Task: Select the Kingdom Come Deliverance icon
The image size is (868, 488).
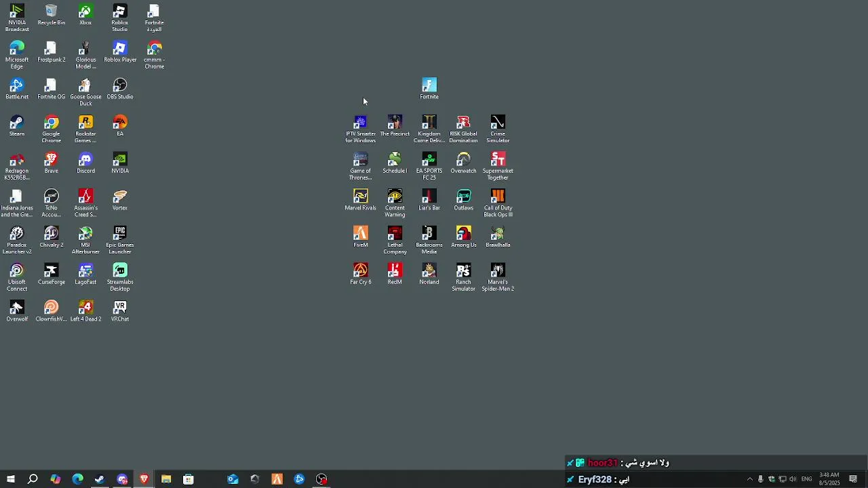Action: click(429, 129)
